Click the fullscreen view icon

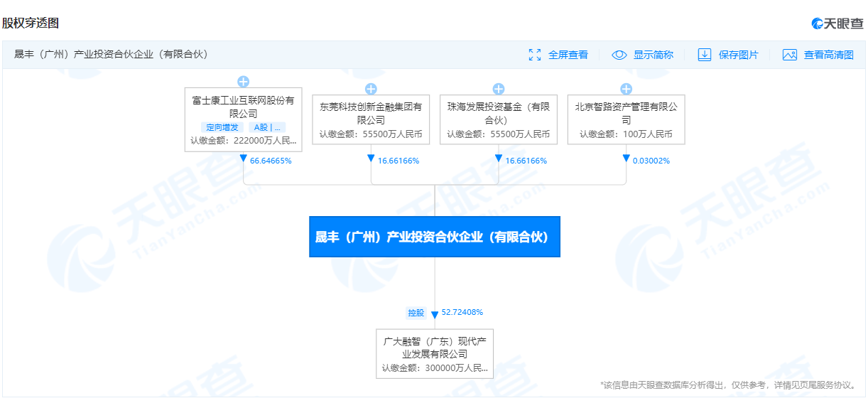(x=535, y=55)
